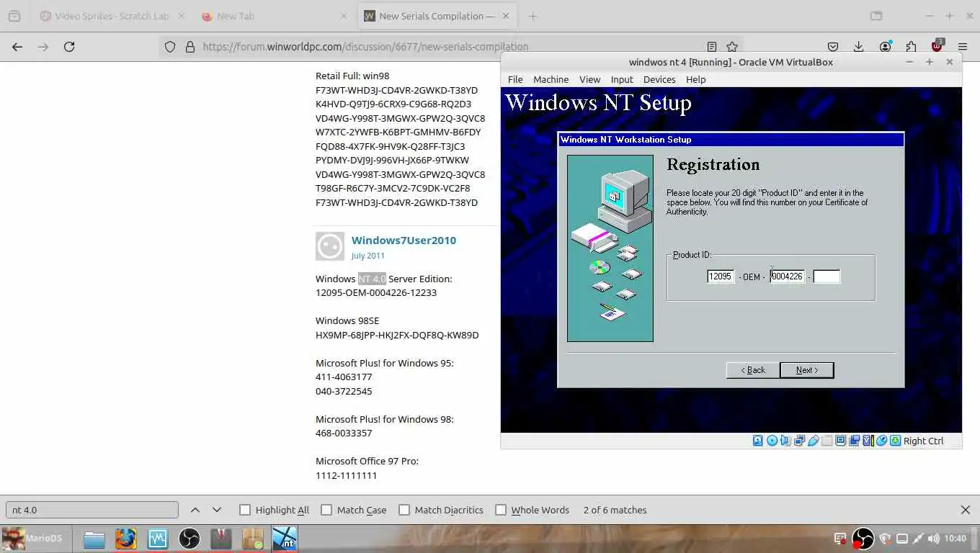
Task: Jump to previous find match arrow
Action: coord(195,510)
